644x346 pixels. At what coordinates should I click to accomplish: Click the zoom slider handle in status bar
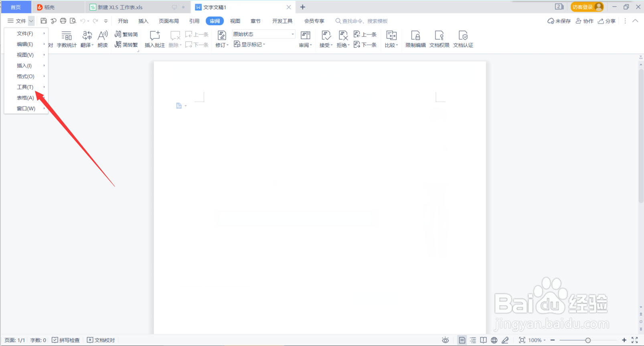(588, 340)
